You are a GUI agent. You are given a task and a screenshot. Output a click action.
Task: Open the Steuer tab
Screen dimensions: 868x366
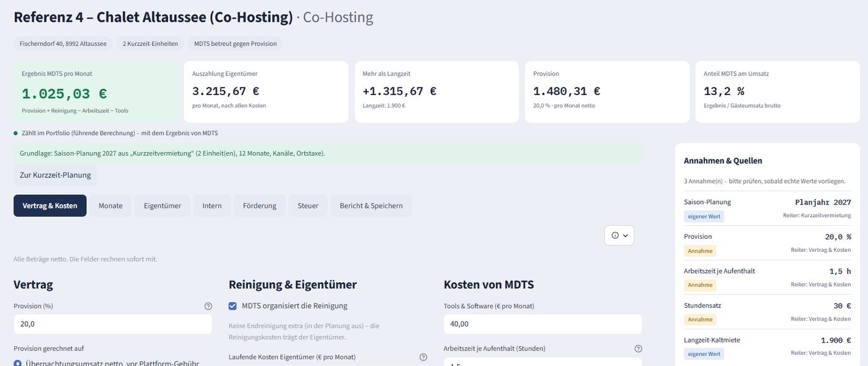308,205
